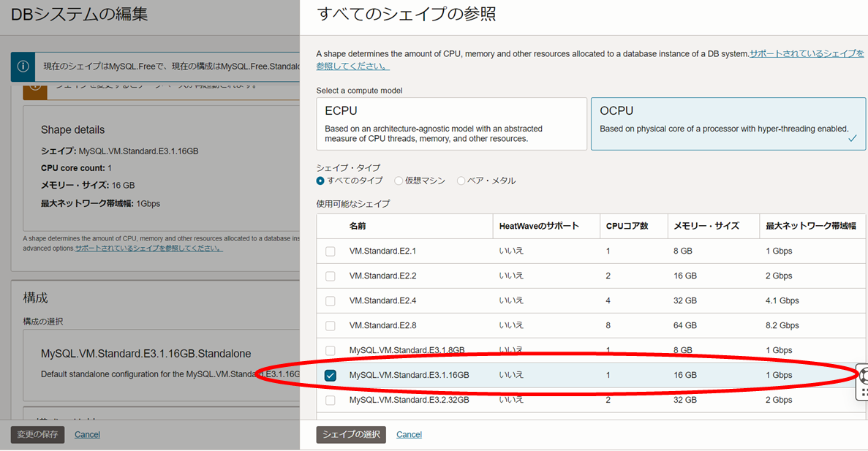Click the VM.Standard.E2.8 shape name

(x=382, y=326)
